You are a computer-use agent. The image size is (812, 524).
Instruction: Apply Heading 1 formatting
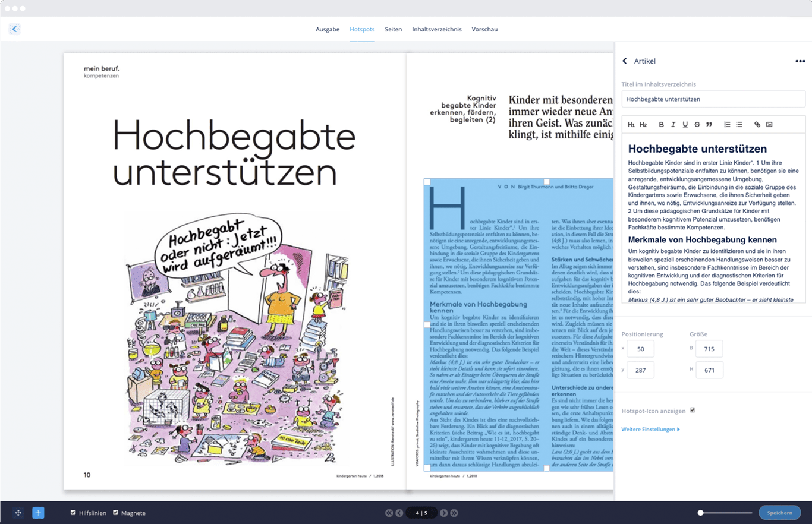[x=631, y=125]
